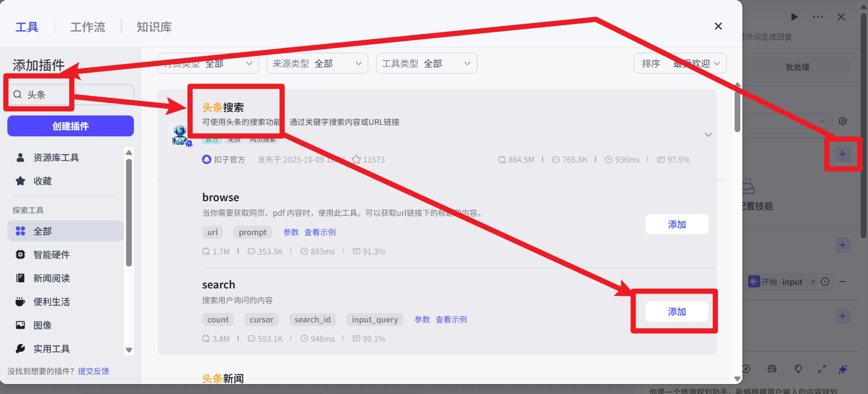
Task: Click the 头条新闻 plugin title
Action: pos(223,378)
